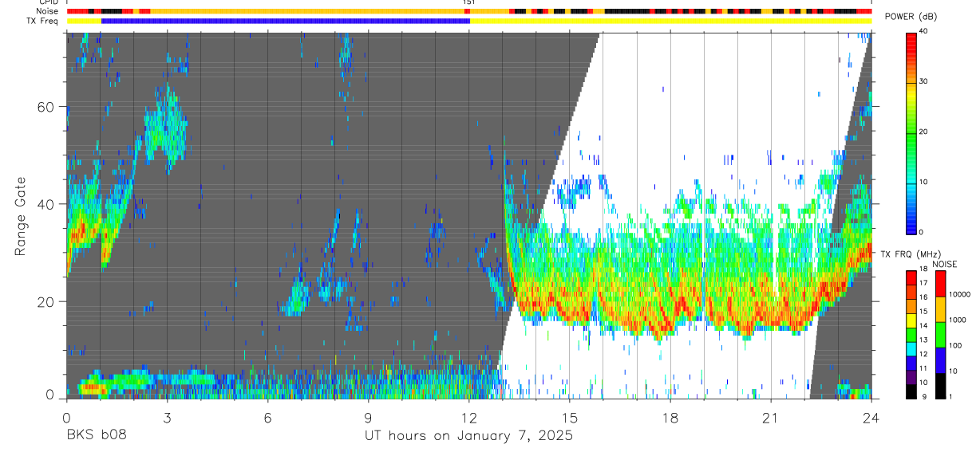This screenshot has height=452, width=980.
Task: Click the orange band of NOISE colorbar
Action: tap(940, 309)
